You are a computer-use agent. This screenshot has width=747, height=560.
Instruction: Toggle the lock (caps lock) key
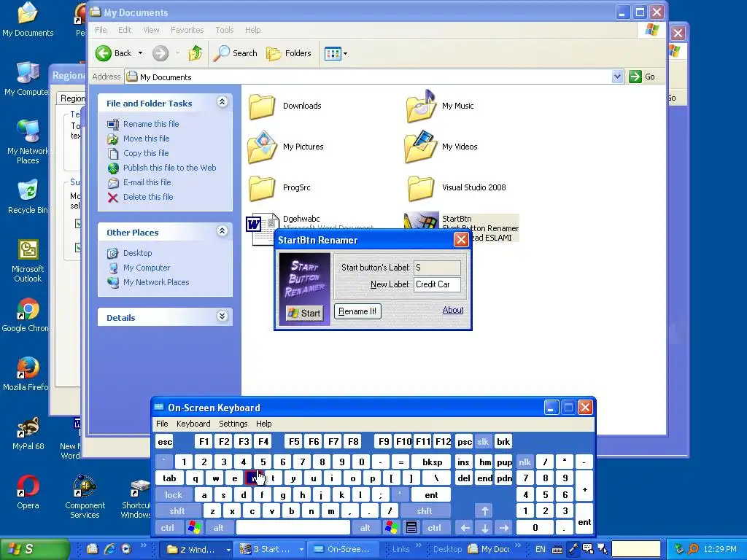click(x=174, y=495)
